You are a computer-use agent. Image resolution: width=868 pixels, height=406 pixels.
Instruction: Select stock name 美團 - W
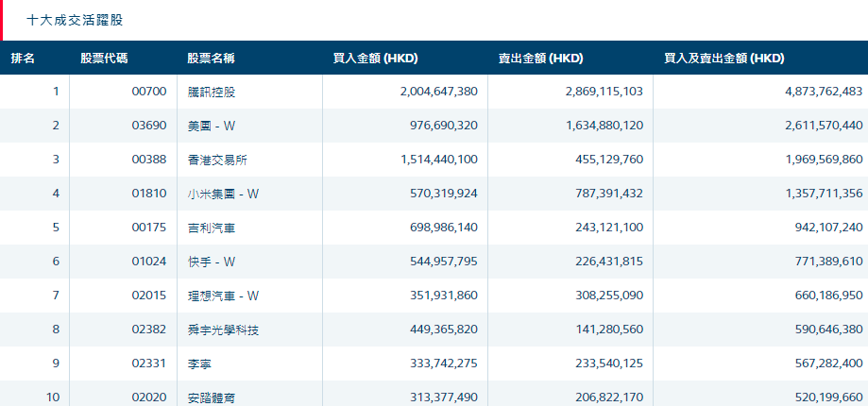coord(212,127)
